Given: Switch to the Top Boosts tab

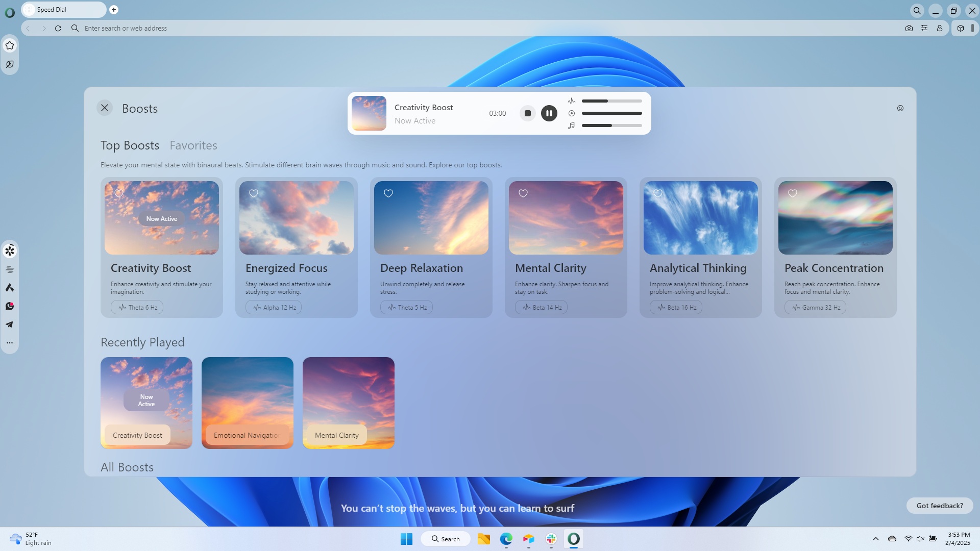Looking at the screenshot, I should (130, 145).
